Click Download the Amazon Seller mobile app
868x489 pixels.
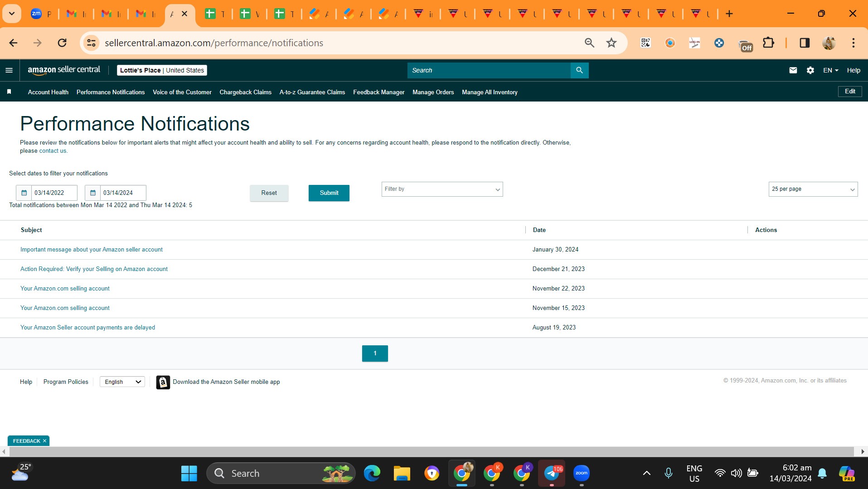click(x=226, y=382)
